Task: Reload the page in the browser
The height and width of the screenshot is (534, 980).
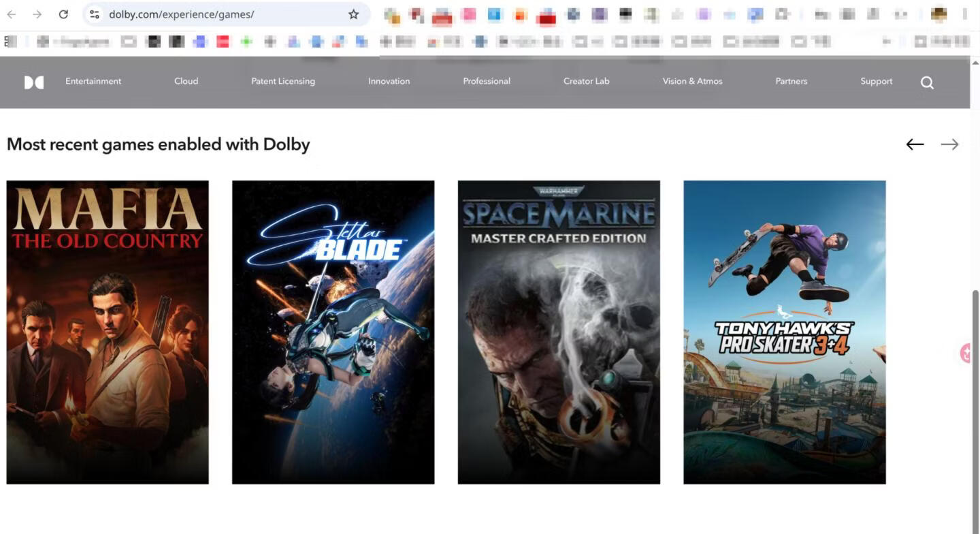Action: click(63, 14)
